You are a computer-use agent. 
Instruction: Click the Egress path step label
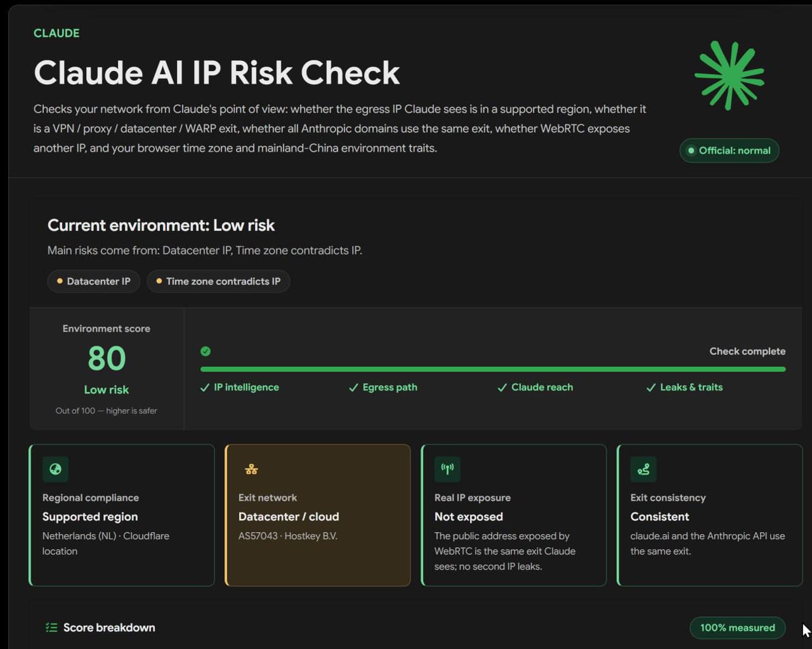[390, 388]
